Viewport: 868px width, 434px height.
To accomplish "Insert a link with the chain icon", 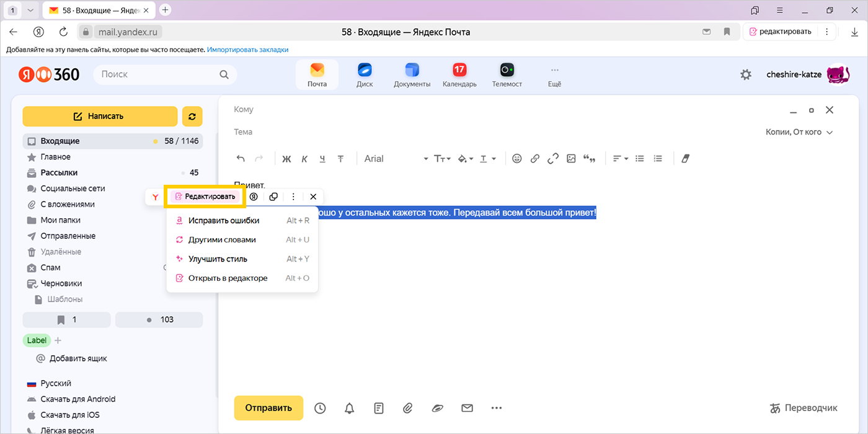I will 535,159.
